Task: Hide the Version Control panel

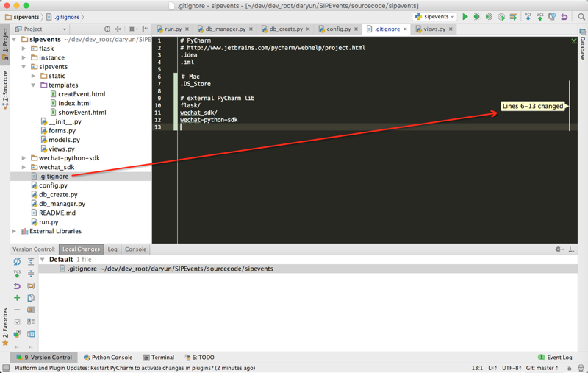Action: click(x=571, y=249)
